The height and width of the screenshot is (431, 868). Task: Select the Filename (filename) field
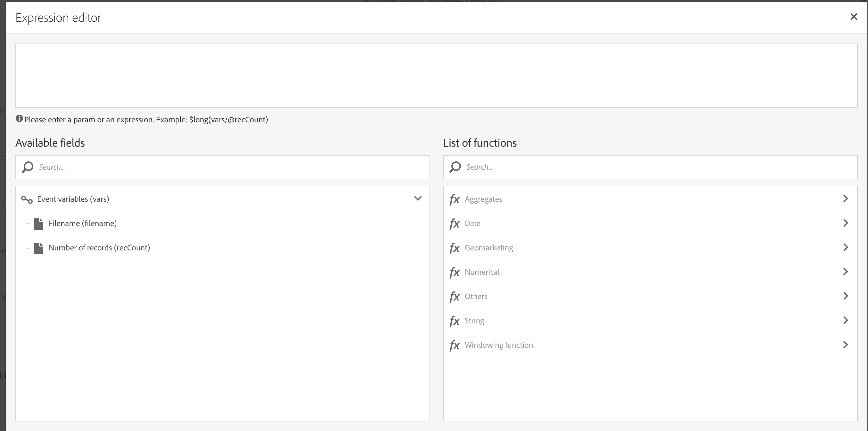(83, 224)
